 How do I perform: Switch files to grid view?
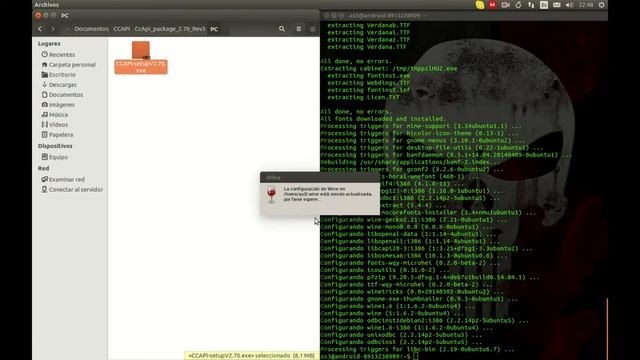(313, 29)
